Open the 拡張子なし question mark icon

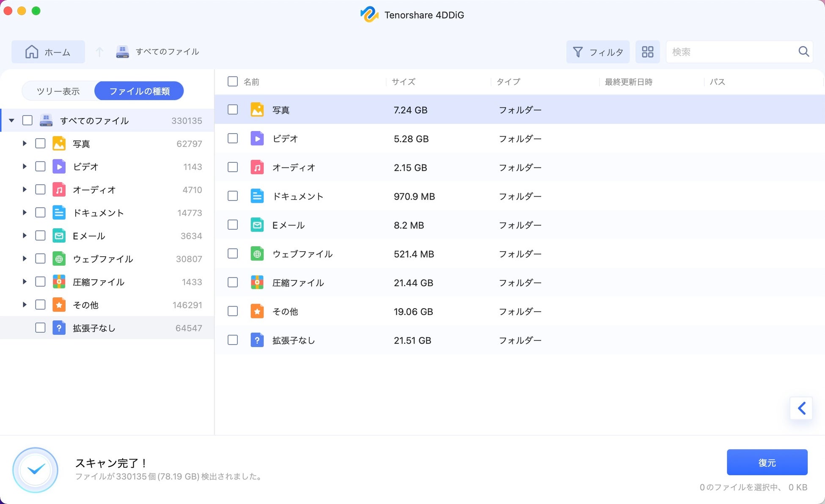[x=59, y=328]
